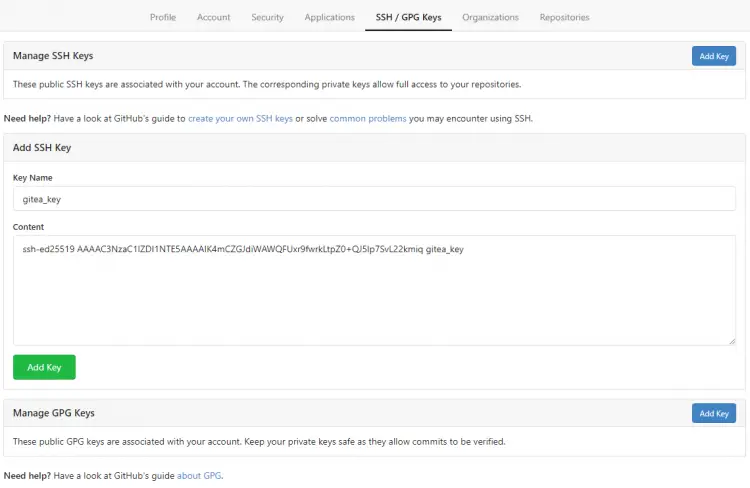Screen dimensions: 750x488
Task: Switch to the Account tab
Action: (213, 17)
